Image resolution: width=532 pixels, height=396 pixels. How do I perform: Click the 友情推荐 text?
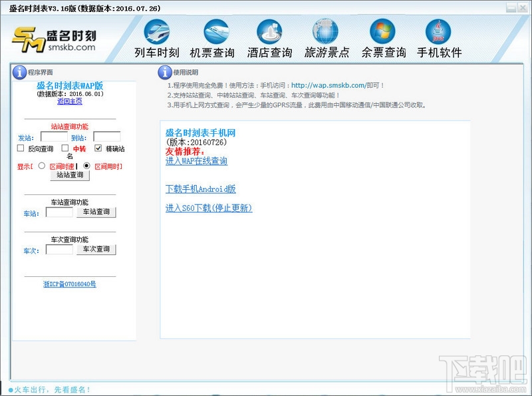(186, 152)
